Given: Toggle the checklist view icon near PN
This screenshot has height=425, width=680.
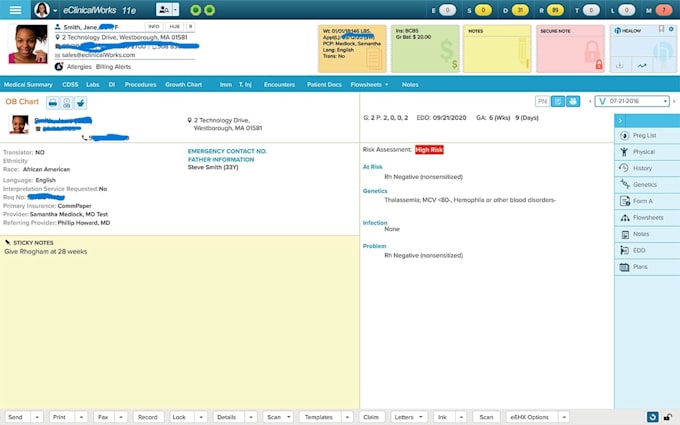Looking at the screenshot, I should click(x=558, y=101).
